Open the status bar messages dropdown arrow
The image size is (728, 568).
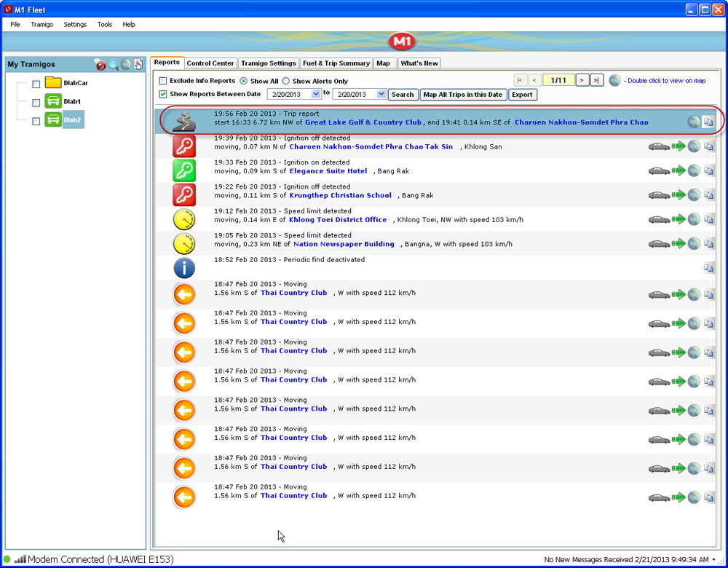(x=713, y=560)
